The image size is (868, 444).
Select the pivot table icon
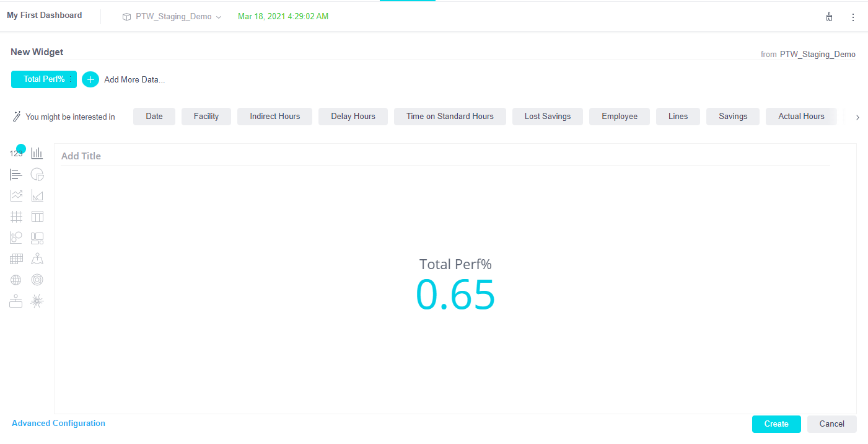pos(37,216)
